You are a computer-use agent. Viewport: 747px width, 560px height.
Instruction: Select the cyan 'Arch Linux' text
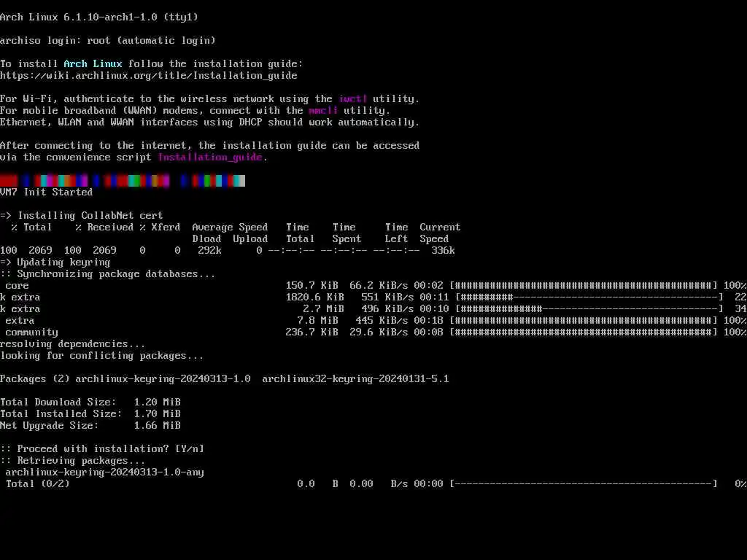[93, 64]
